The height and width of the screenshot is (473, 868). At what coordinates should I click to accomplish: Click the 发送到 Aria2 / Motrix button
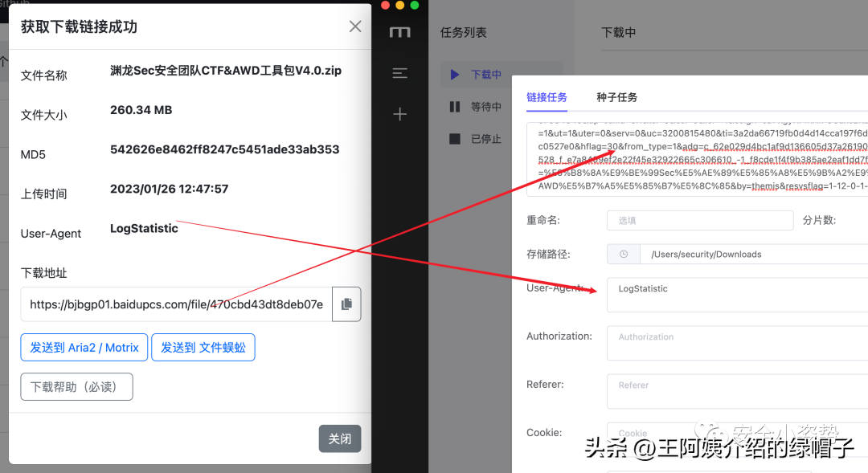pyautogui.click(x=84, y=348)
